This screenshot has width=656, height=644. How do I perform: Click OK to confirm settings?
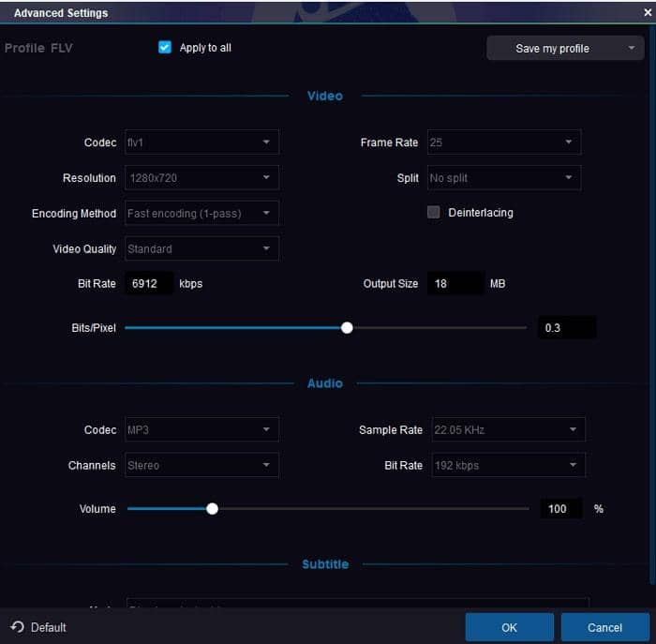[x=509, y=627]
